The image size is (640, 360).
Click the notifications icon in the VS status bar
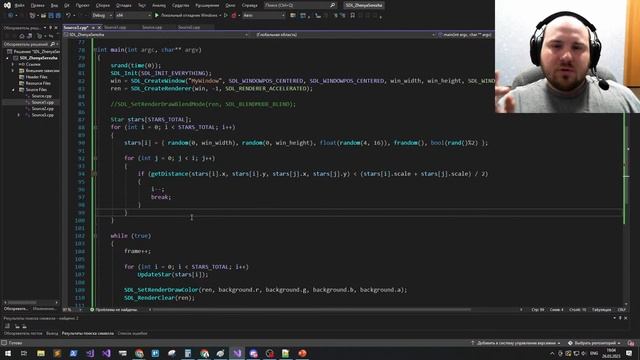pyautogui.click(x=631, y=343)
